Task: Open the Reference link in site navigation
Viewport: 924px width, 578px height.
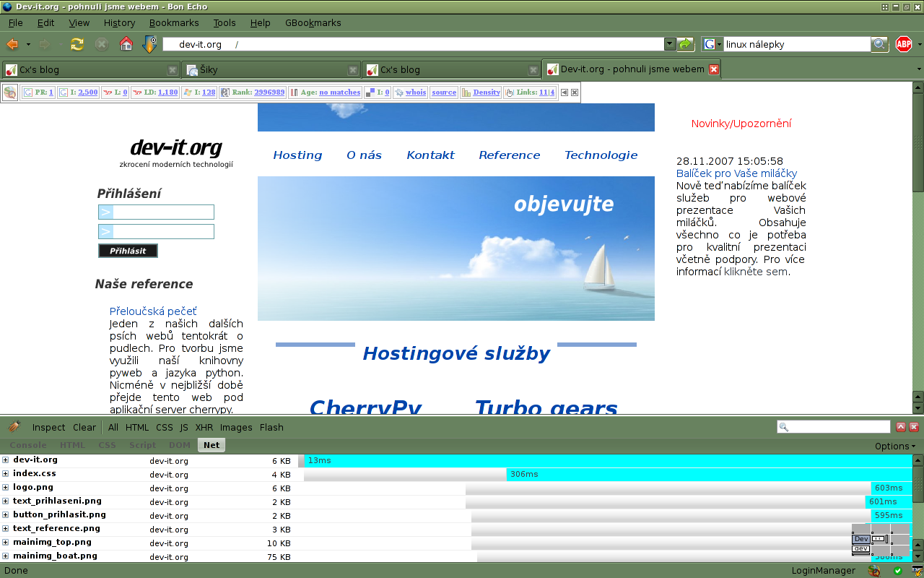Action: [509, 155]
